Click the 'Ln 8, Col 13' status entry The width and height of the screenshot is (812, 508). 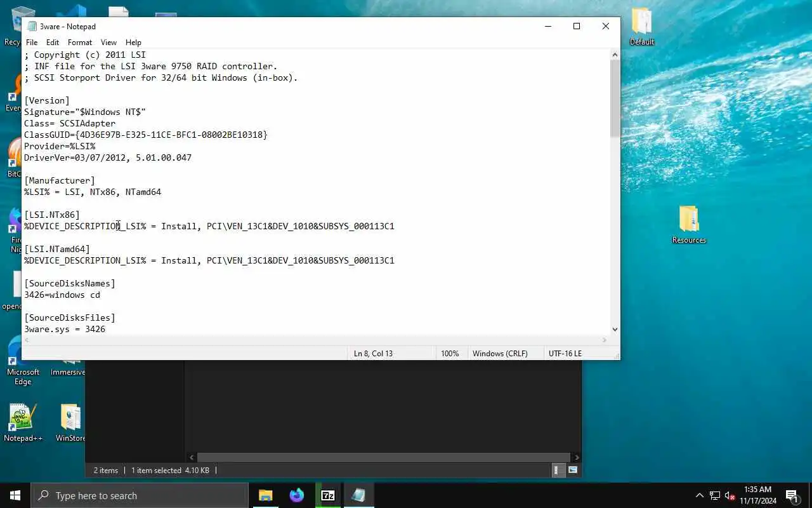tap(373, 354)
